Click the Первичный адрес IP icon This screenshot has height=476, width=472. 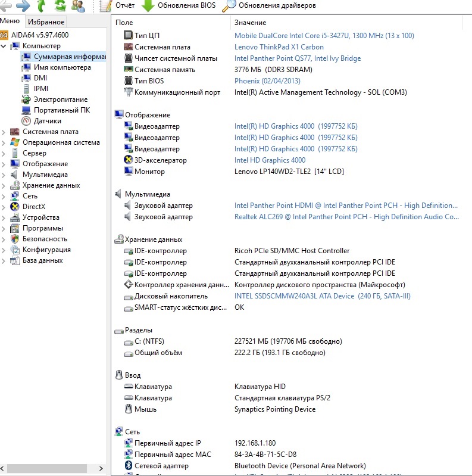tap(129, 443)
